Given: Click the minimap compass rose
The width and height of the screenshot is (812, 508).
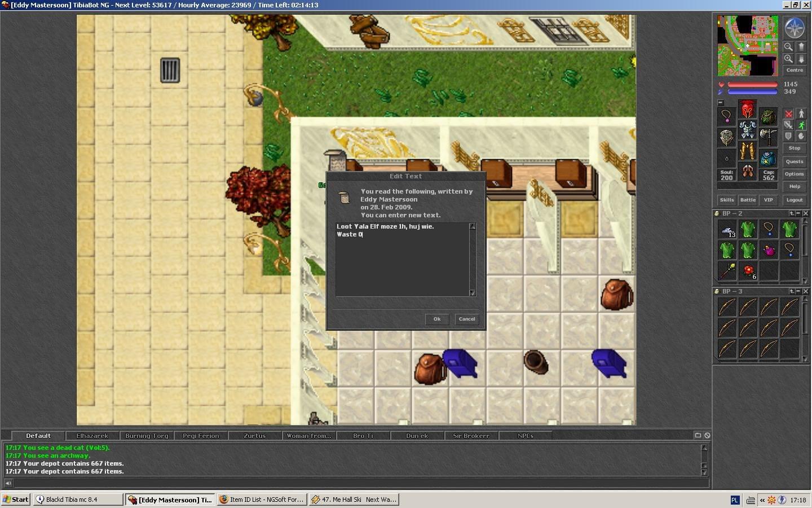Looking at the screenshot, I should [795, 28].
